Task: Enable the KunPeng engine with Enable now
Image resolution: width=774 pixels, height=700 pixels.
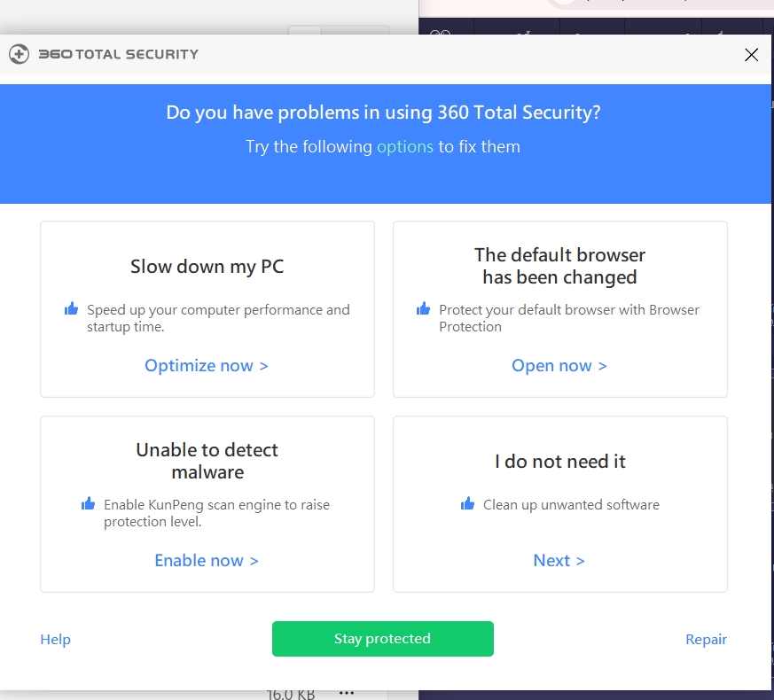Action: pos(207,561)
